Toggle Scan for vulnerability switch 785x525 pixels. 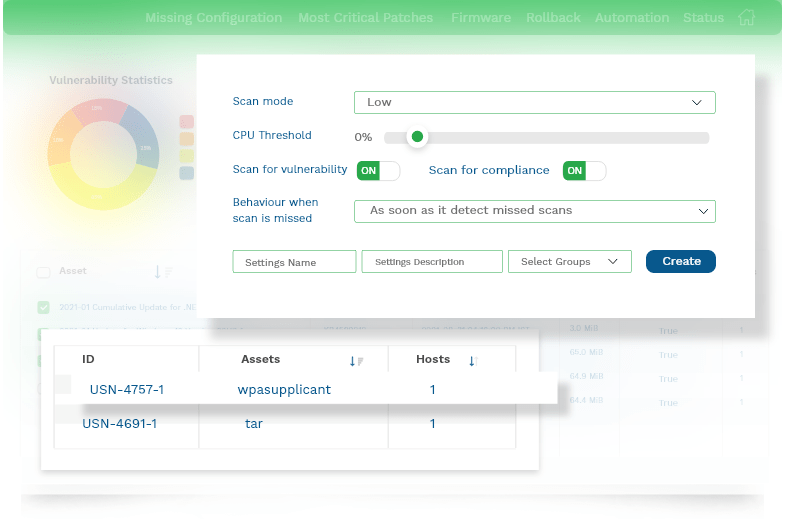378,171
